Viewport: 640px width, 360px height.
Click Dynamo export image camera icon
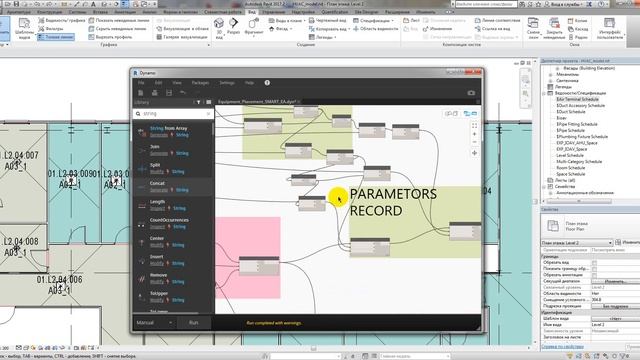(x=471, y=93)
